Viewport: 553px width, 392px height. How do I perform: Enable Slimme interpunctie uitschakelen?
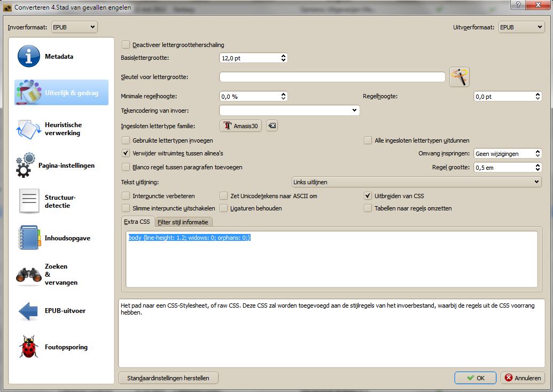126,208
